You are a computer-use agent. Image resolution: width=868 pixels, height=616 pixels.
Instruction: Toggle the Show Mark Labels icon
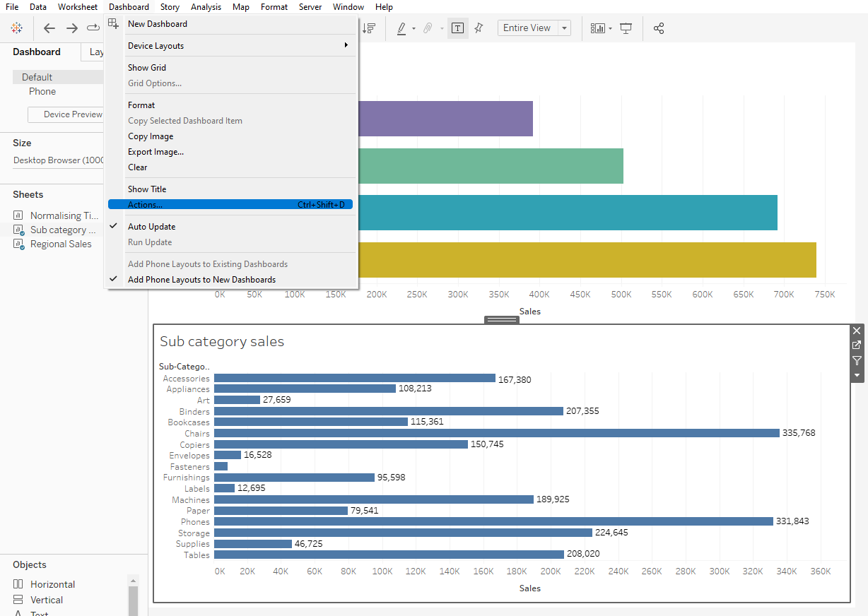458,28
